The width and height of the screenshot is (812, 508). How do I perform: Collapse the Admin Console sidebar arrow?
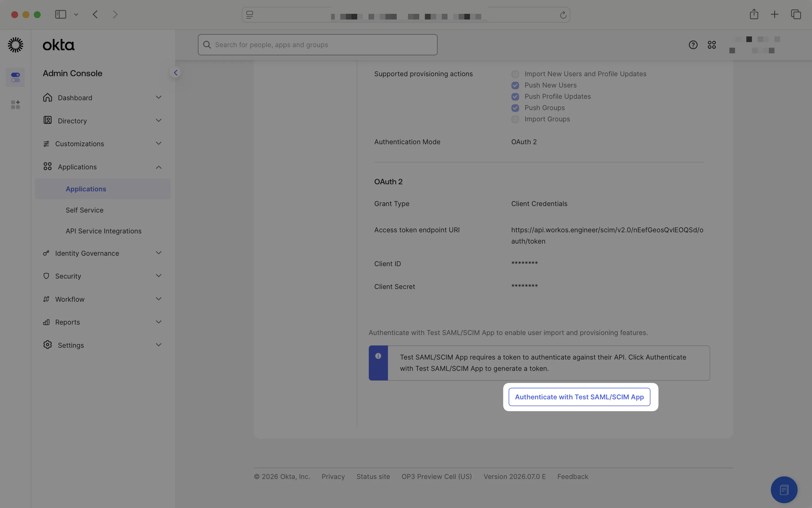(175, 73)
